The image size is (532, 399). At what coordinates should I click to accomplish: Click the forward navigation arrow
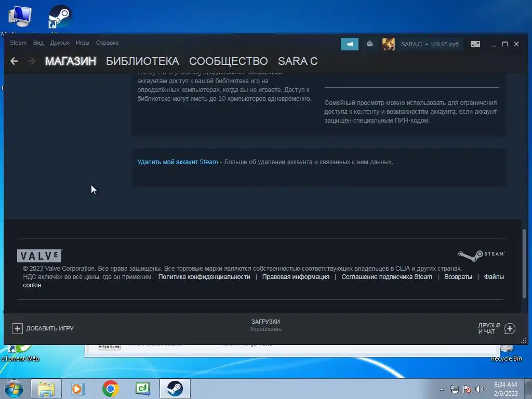31,61
